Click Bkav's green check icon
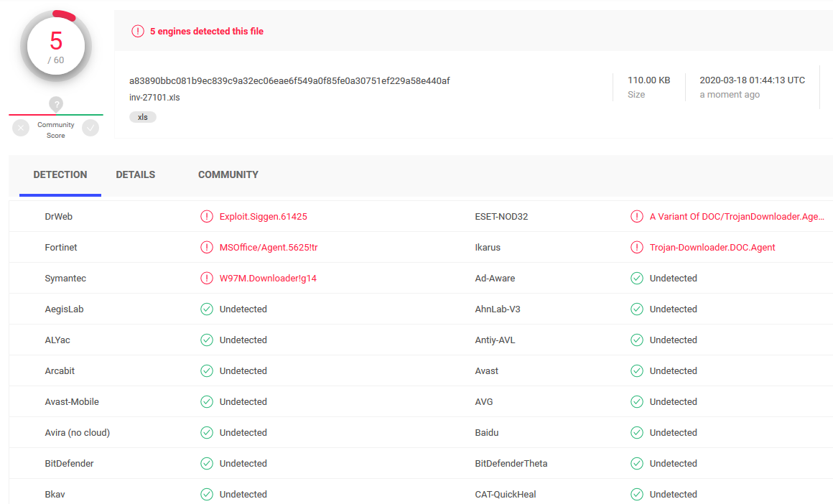 (207, 495)
